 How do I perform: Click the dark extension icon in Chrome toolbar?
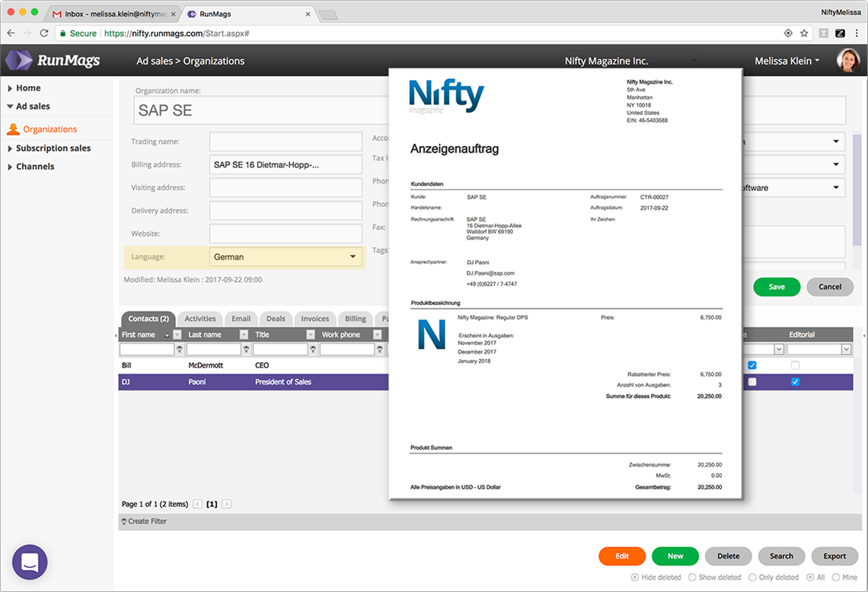pos(840,33)
